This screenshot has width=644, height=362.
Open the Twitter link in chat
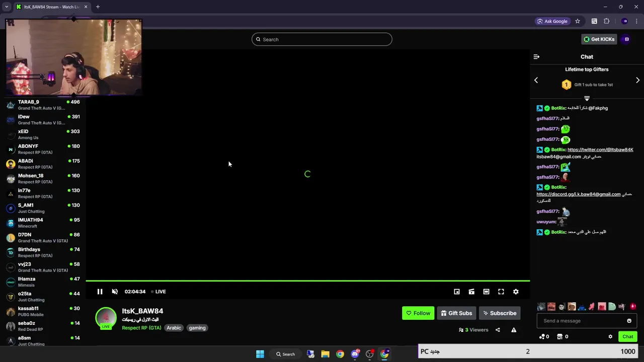[x=600, y=150]
